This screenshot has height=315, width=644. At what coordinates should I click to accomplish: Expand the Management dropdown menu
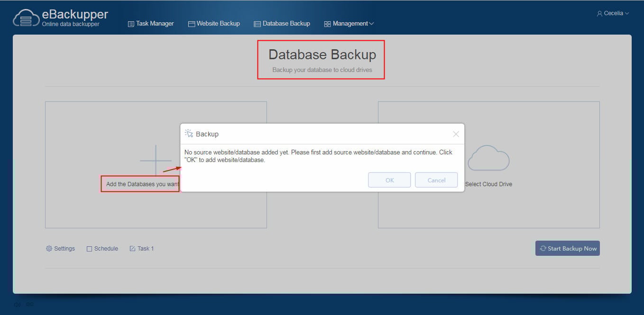[349, 24]
